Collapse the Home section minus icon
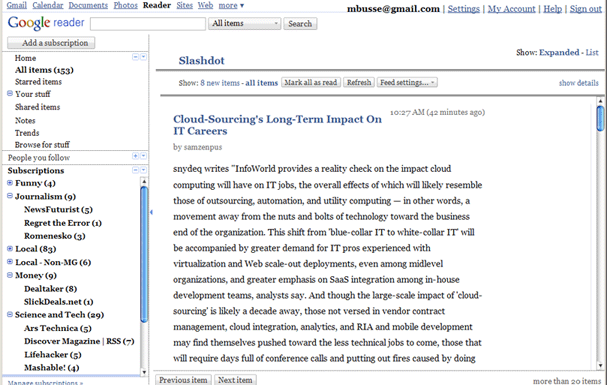This screenshot has height=385, width=607. pos(135,57)
